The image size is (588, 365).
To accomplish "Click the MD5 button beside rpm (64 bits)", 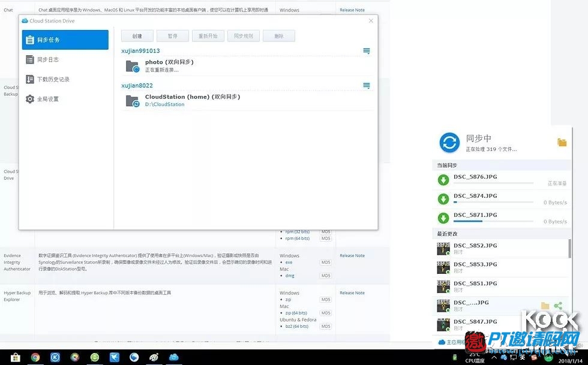I will pos(325,239).
